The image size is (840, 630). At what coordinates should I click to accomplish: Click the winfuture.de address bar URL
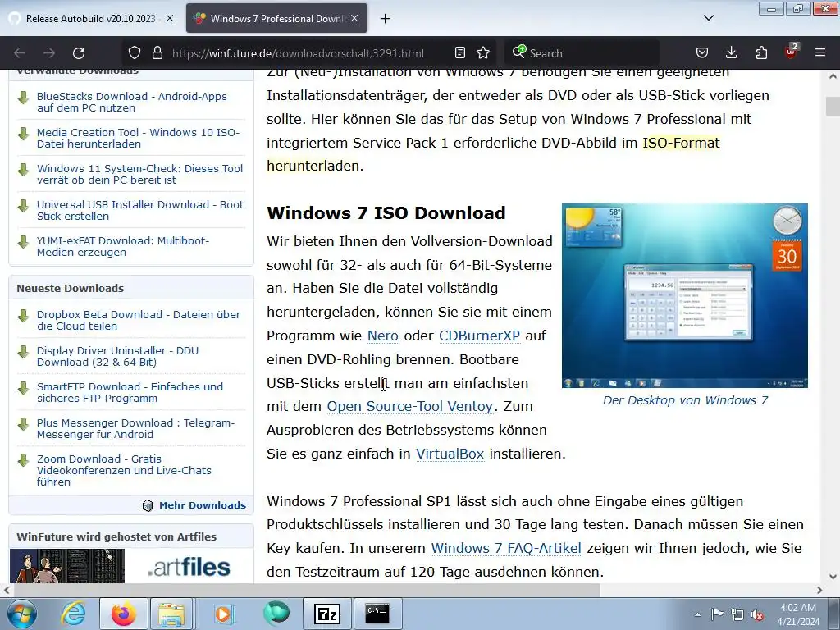point(298,53)
